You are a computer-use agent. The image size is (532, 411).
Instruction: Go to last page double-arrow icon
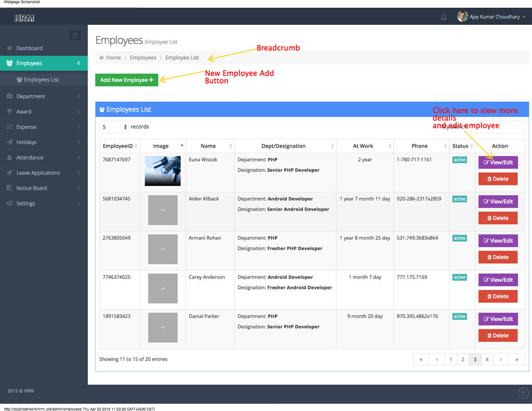pos(516,359)
